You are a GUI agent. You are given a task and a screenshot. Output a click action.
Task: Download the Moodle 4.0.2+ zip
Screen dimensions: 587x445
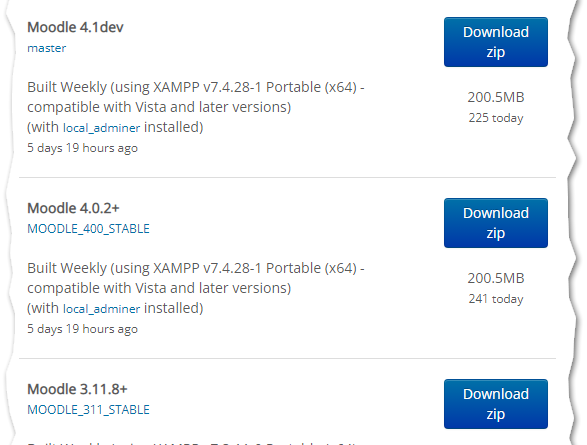point(496,223)
